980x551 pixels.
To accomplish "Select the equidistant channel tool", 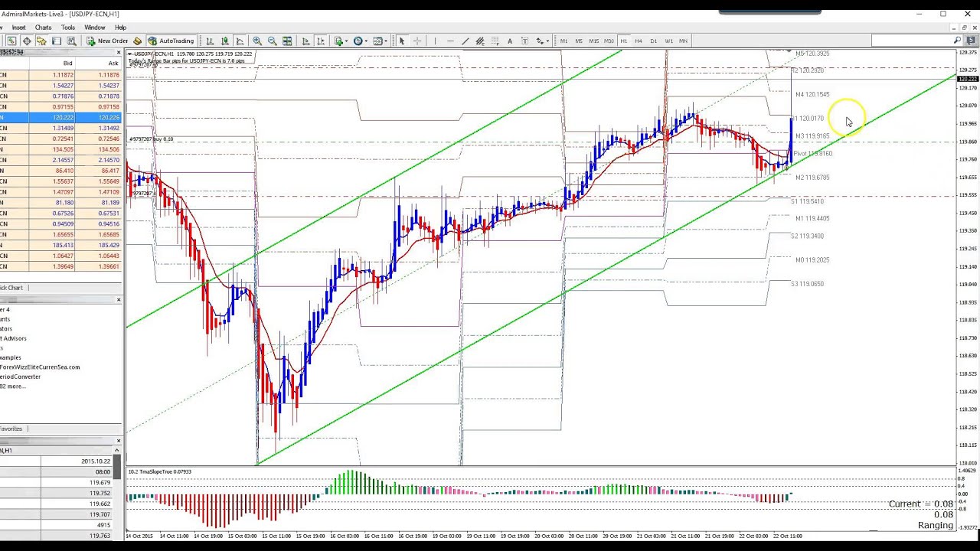I will (x=480, y=41).
